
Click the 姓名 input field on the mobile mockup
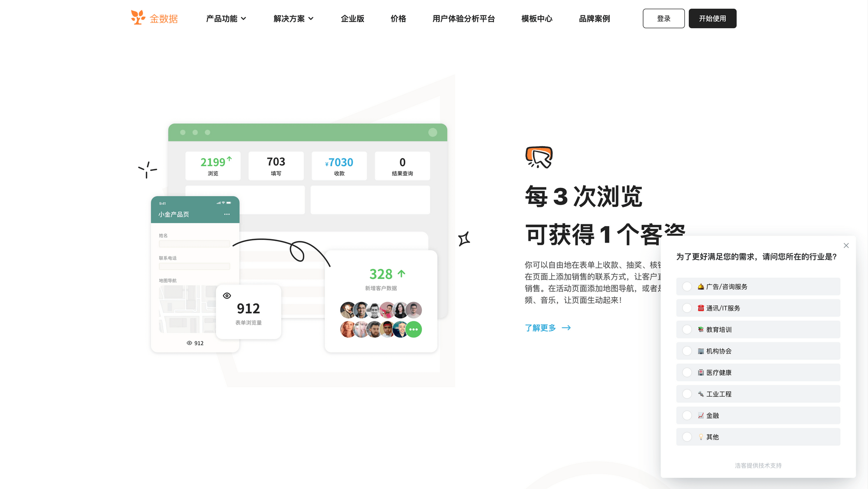[194, 244]
